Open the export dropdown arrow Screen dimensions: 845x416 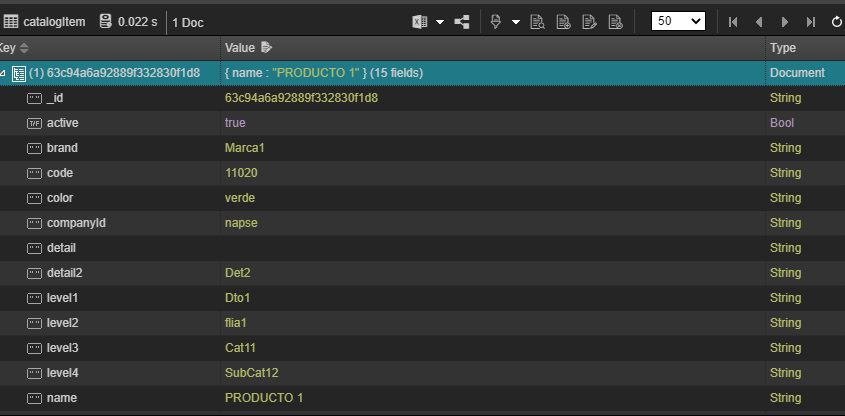coord(440,21)
